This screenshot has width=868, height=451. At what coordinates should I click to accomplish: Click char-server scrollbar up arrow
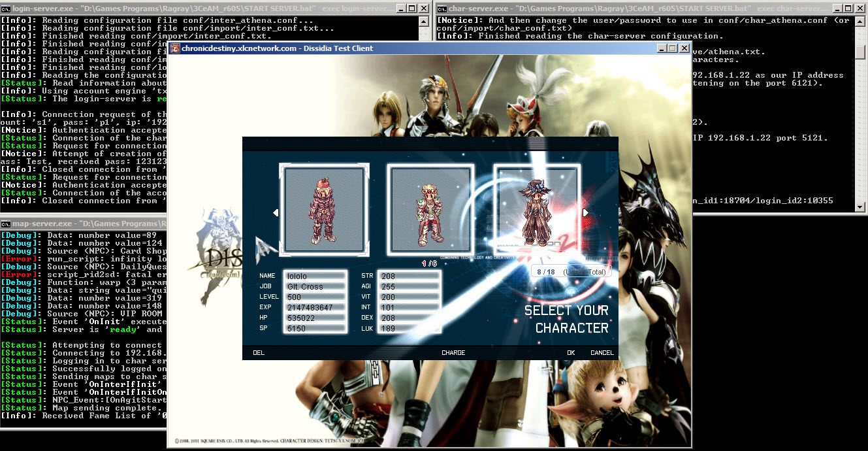pos(860,22)
